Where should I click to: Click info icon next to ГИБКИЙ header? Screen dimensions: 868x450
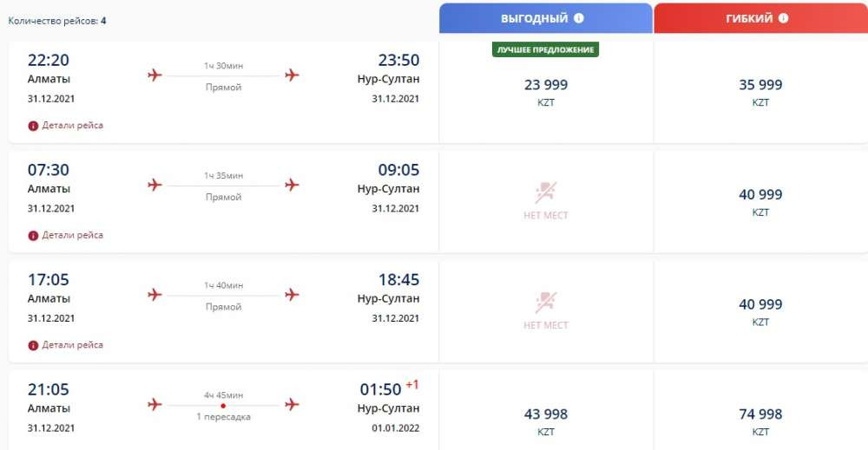coord(783,18)
